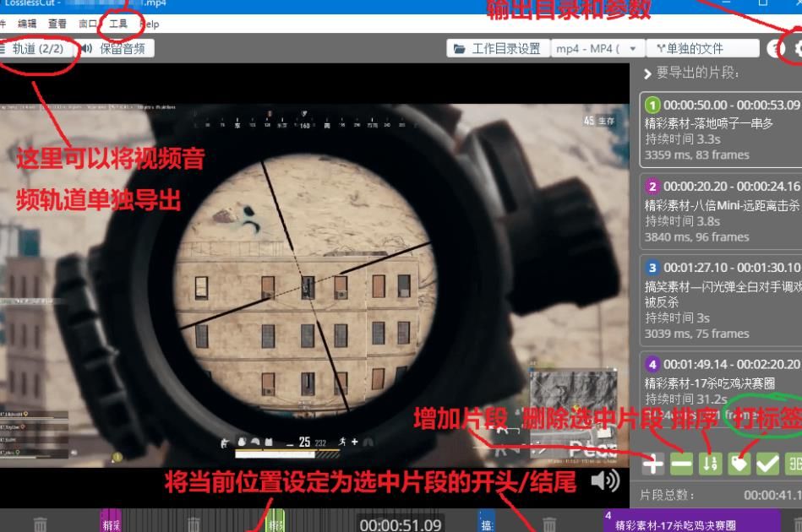Open the question mark help icon
The width and height of the screenshot is (802, 532).
point(776,48)
